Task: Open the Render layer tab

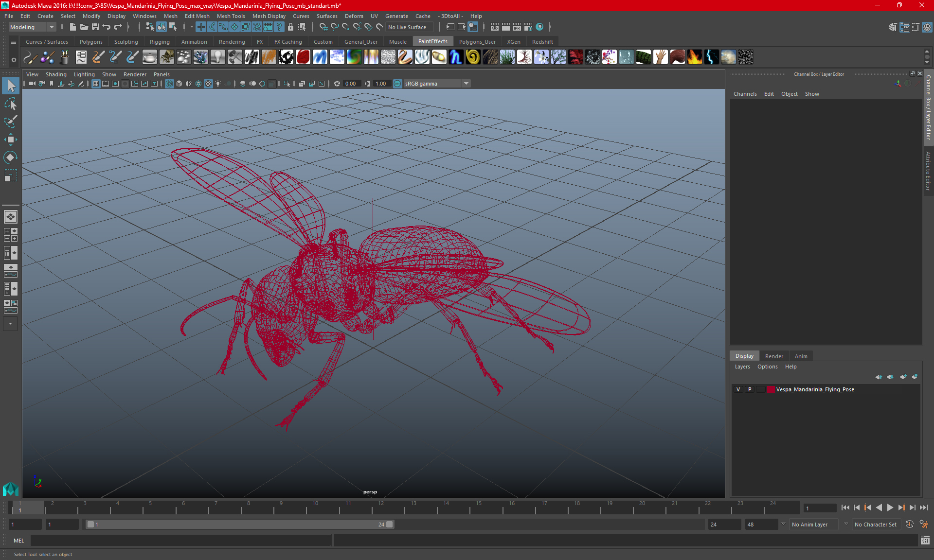Action: click(x=774, y=356)
